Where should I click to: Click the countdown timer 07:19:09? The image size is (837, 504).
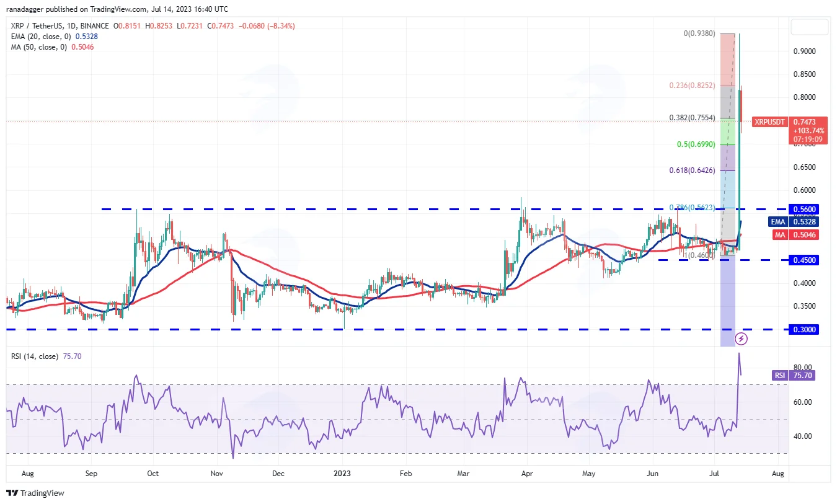[x=807, y=139]
